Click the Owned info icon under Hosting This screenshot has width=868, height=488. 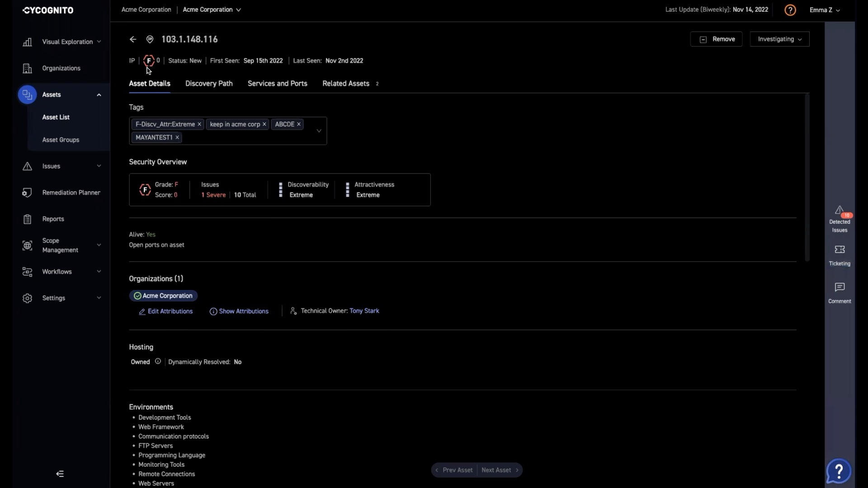click(x=158, y=361)
